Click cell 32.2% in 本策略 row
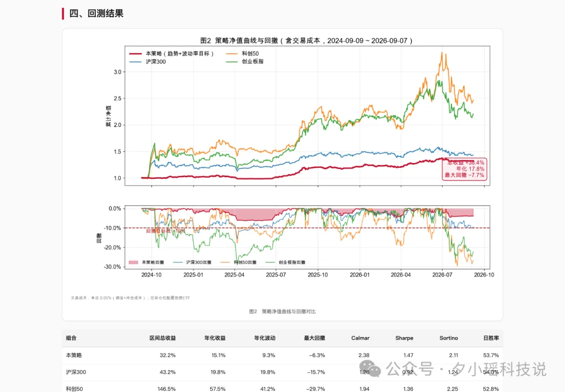This screenshot has width=565, height=392. click(167, 355)
